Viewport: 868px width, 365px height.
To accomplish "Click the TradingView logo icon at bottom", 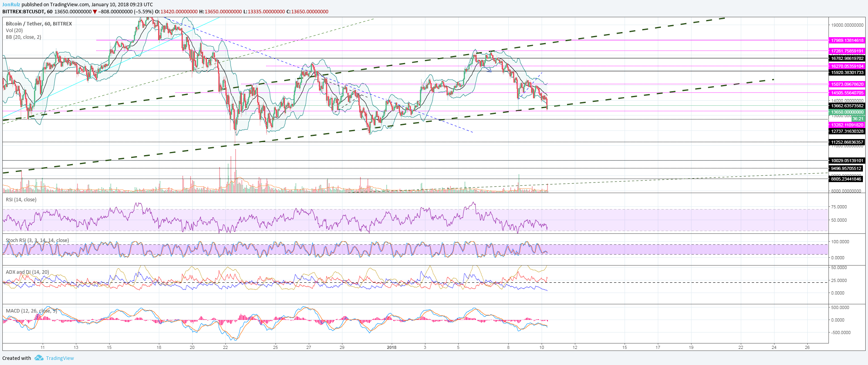I will pyautogui.click(x=39, y=358).
